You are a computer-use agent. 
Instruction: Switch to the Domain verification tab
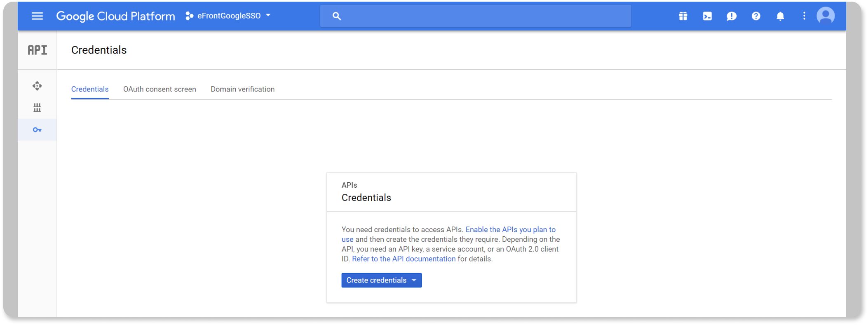[242, 89]
